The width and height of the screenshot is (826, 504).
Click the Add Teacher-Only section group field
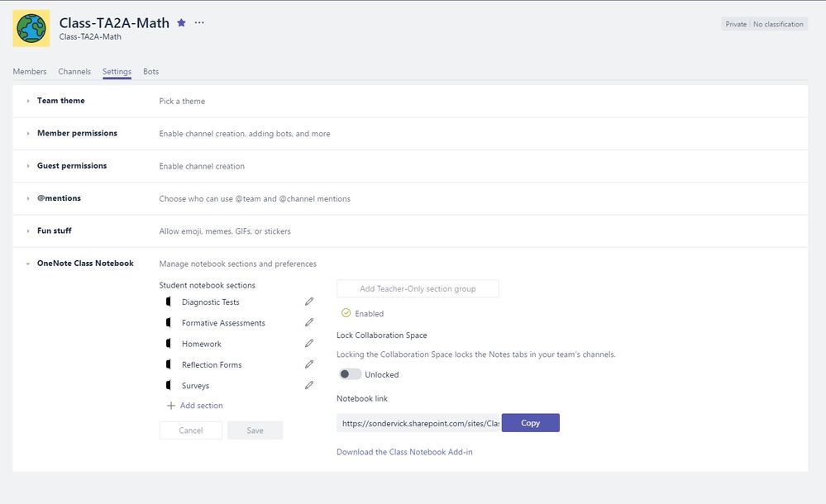pos(418,288)
